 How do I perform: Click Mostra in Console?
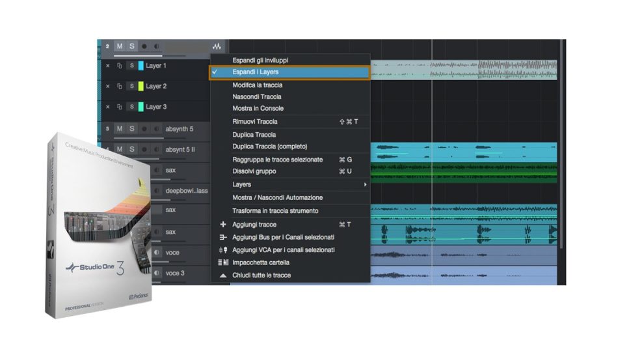pos(258,108)
